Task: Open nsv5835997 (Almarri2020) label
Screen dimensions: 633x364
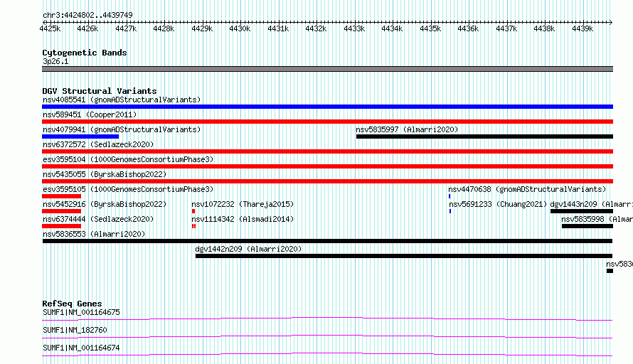Action: [407, 129]
